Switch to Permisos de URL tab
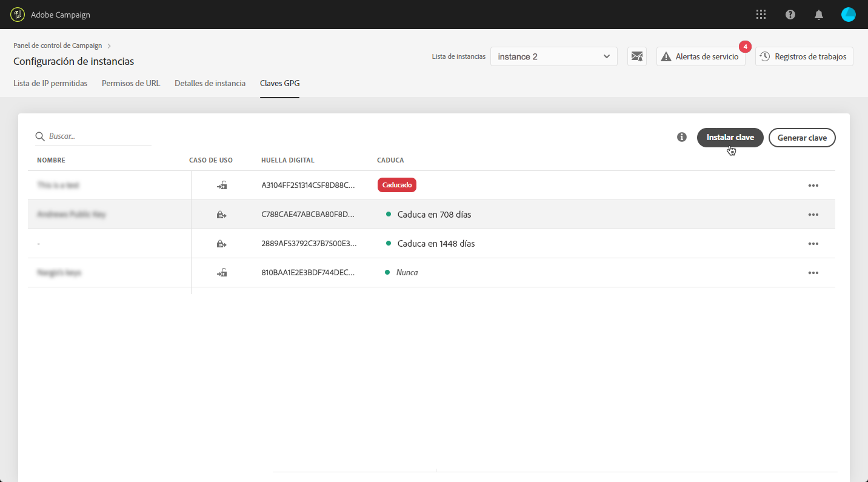Image resolution: width=868 pixels, height=482 pixels. [131, 83]
